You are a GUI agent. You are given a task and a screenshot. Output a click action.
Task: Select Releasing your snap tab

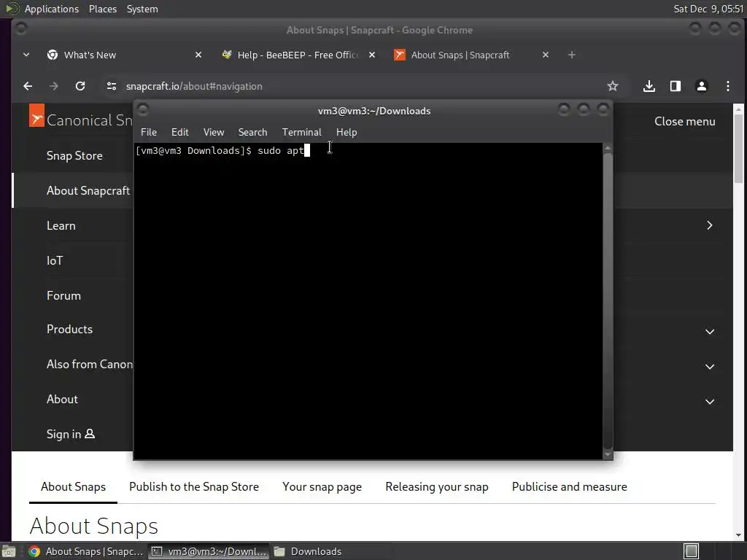(437, 486)
